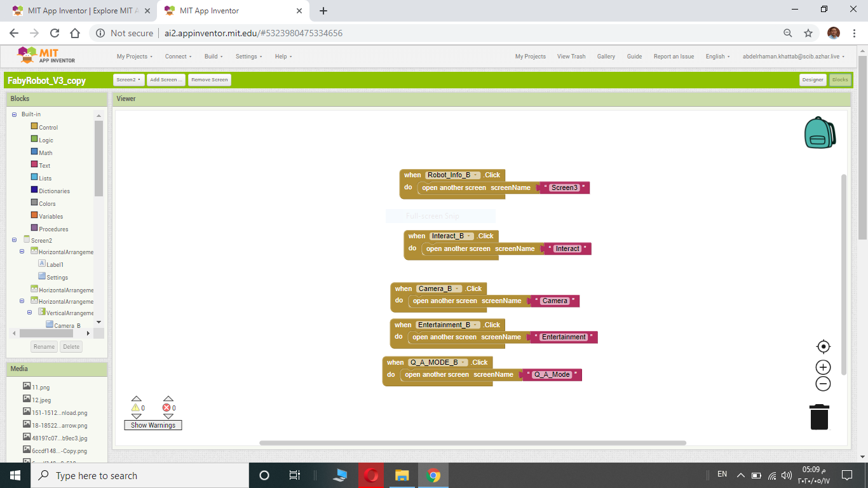Switch to the Designer view
The image size is (868, 488).
click(812, 80)
